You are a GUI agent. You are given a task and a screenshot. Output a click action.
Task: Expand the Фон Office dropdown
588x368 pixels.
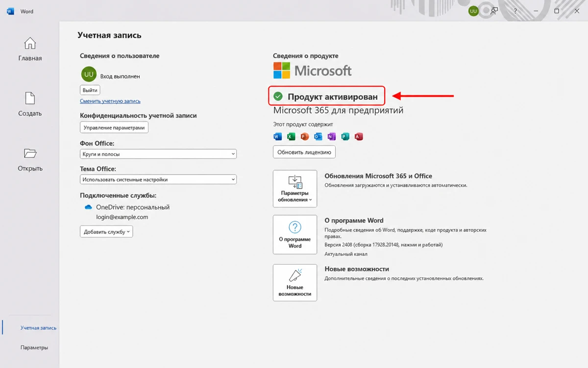158,154
